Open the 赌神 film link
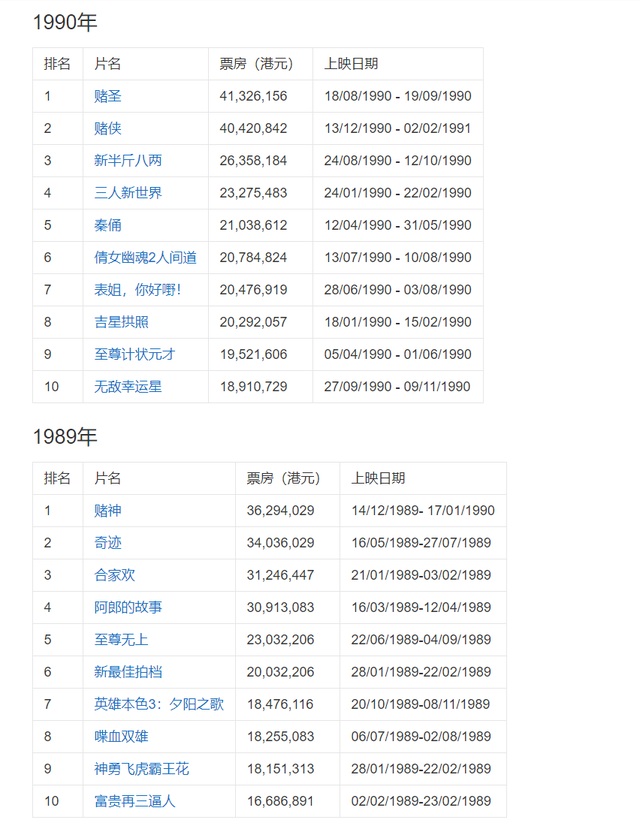Image resolution: width=640 pixels, height=832 pixels. (x=108, y=510)
